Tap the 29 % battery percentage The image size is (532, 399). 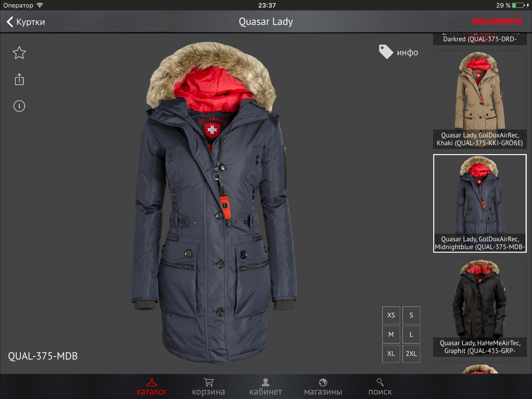(503, 5)
